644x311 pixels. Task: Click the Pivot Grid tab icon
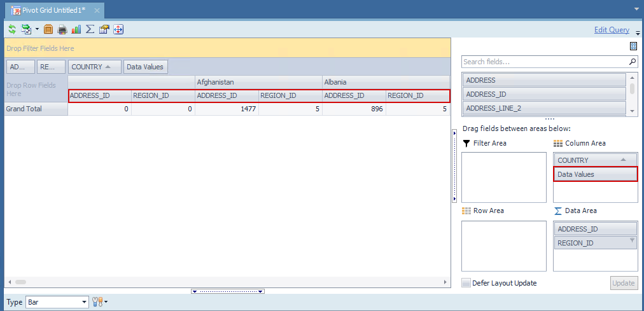[16, 10]
